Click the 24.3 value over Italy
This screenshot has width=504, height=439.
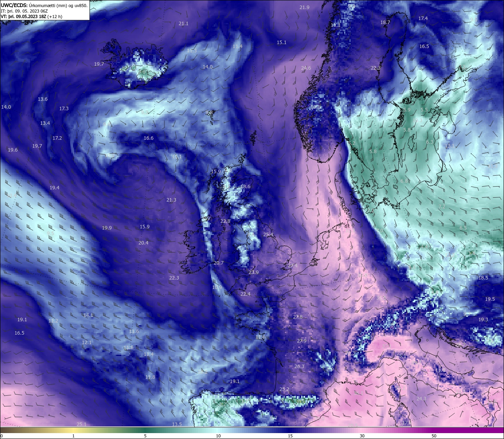click(421, 399)
